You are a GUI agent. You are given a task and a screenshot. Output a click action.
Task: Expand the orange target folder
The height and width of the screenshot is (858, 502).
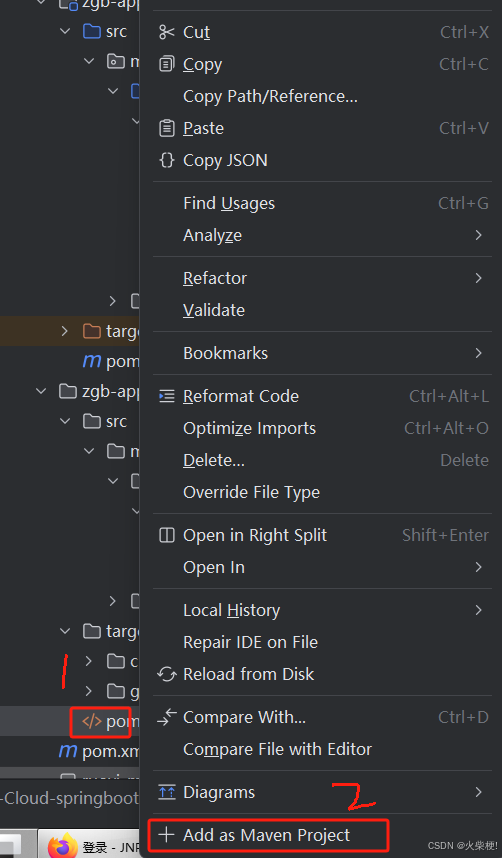[65, 331]
